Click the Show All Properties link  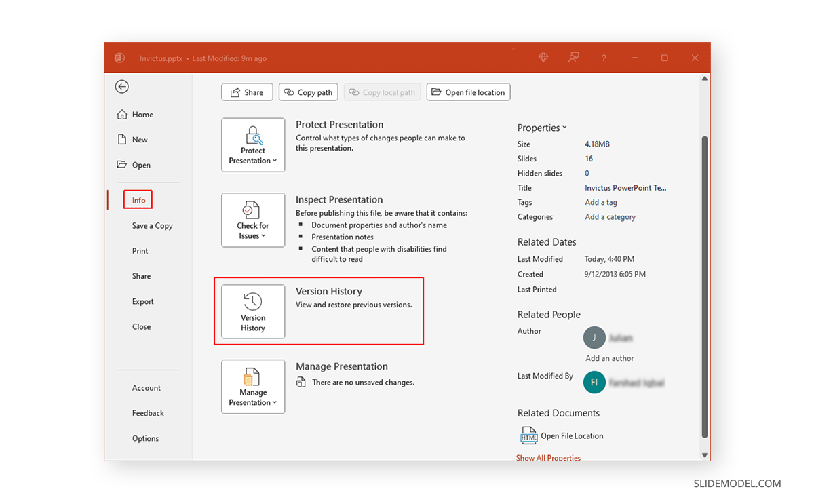coord(548,457)
